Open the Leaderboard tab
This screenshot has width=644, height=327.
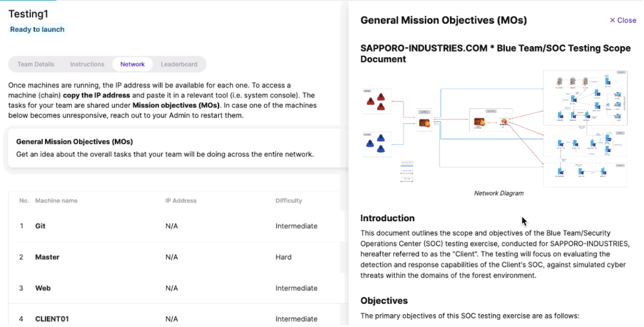click(x=179, y=64)
